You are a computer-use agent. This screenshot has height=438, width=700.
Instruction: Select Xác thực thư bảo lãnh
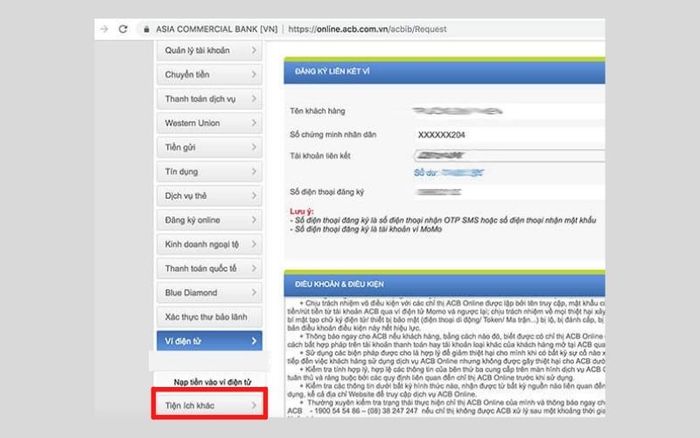209,317
